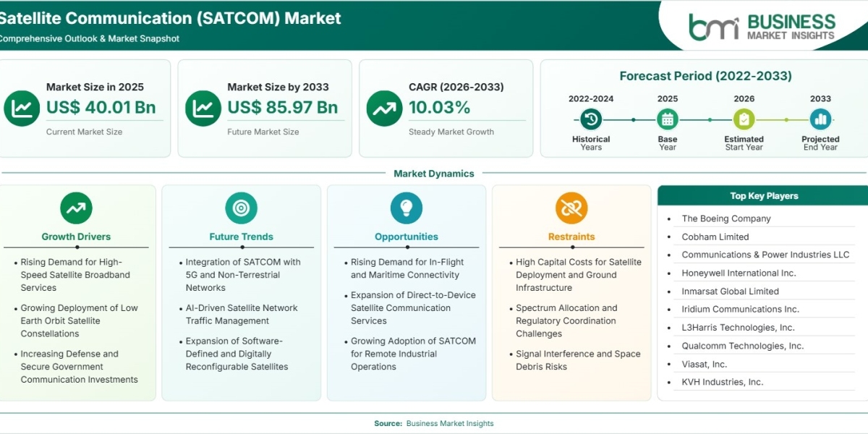
Task: Select Iridium Communications Inc. in the list
Action: (x=740, y=309)
